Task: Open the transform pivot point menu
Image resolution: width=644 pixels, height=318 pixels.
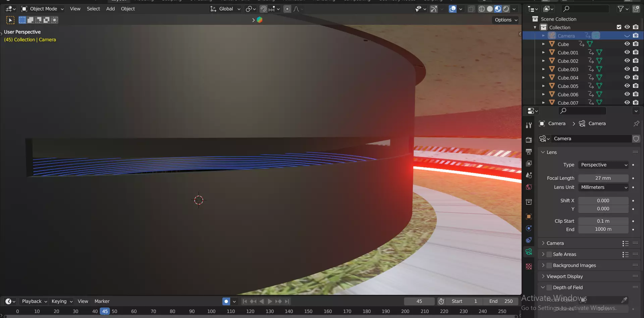Action: pyautogui.click(x=251, y=9)
